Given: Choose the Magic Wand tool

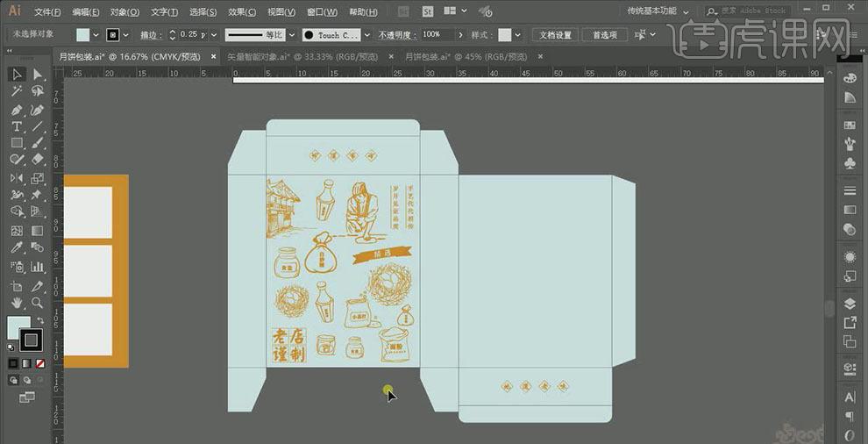Looking at the screenshot, I should pyautogui.click(x=17, y=91).
